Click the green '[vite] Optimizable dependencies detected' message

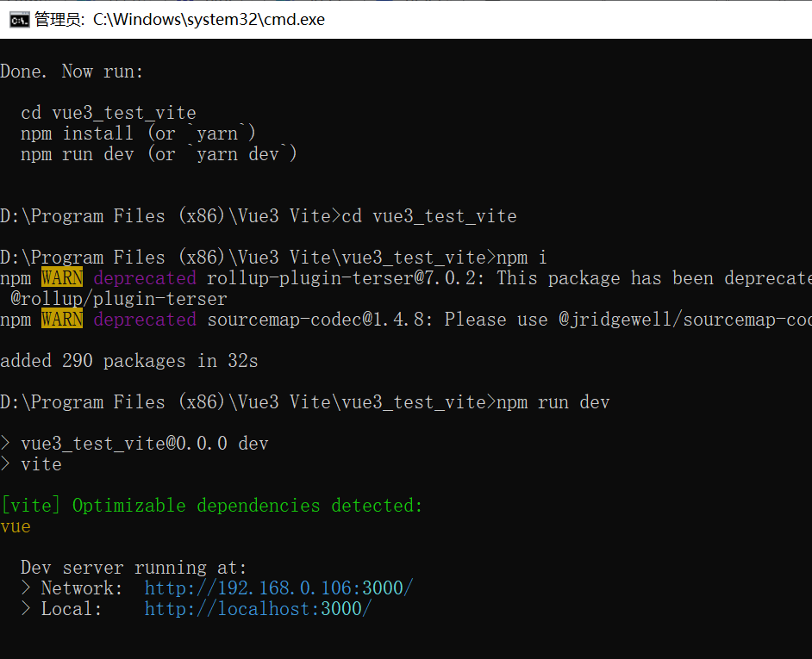pyautogui.click(x=212, y=506)
